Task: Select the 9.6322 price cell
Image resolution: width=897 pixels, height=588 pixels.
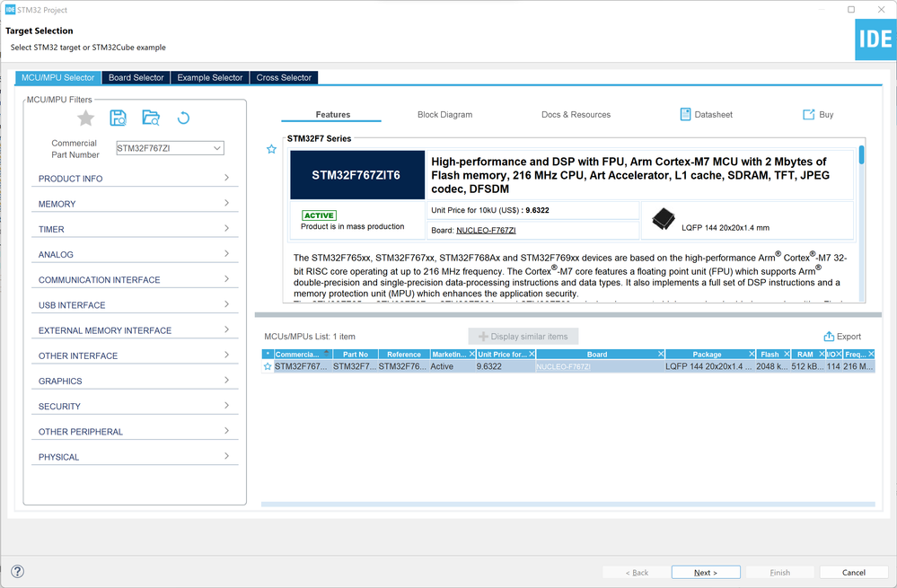Action: tap(506, 366)
